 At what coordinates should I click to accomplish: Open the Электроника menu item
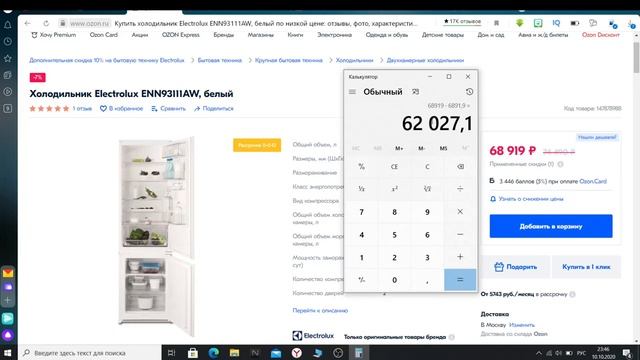coord(334,35)
